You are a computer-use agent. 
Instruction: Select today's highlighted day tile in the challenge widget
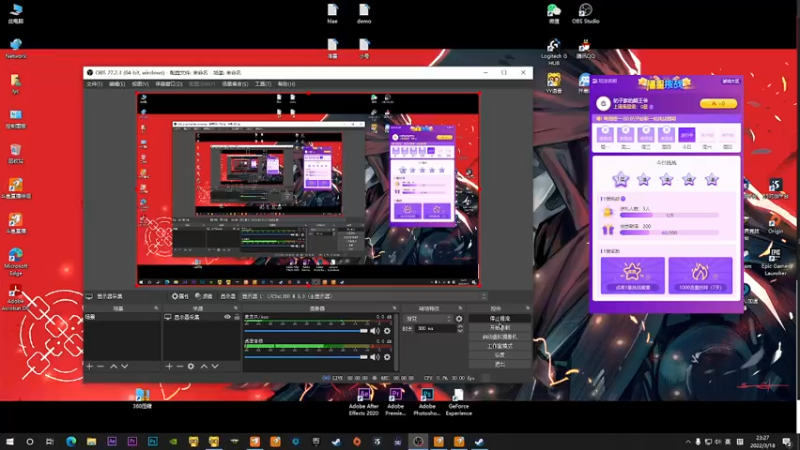pyautogui.click(x=687, y=135)
